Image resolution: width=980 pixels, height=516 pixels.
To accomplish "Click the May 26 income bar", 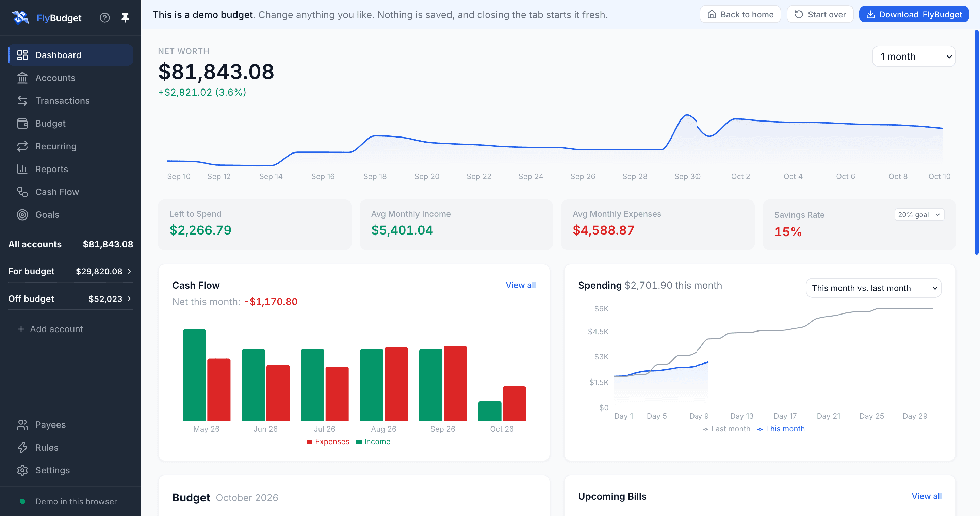I will coord(194,375).
